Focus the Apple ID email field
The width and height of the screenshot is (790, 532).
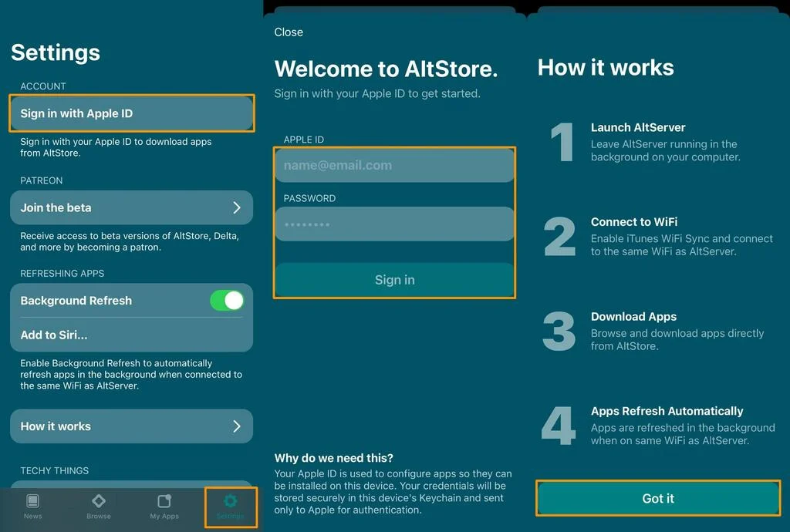click(394, 165)
